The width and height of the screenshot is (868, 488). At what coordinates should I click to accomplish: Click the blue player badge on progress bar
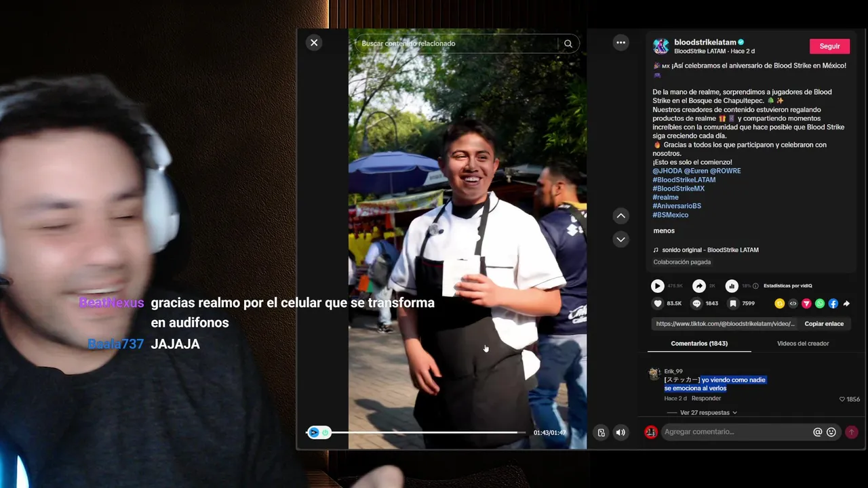click(x=314, y=432)
